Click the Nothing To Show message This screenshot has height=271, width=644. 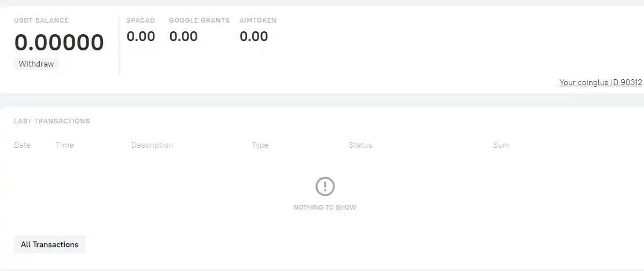click(x=325, y=208)
